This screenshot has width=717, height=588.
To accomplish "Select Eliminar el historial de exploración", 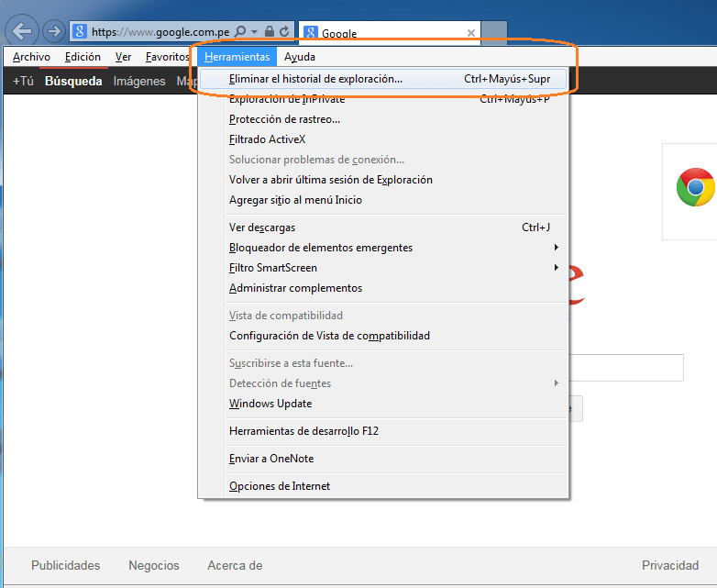I will (315, 79).
